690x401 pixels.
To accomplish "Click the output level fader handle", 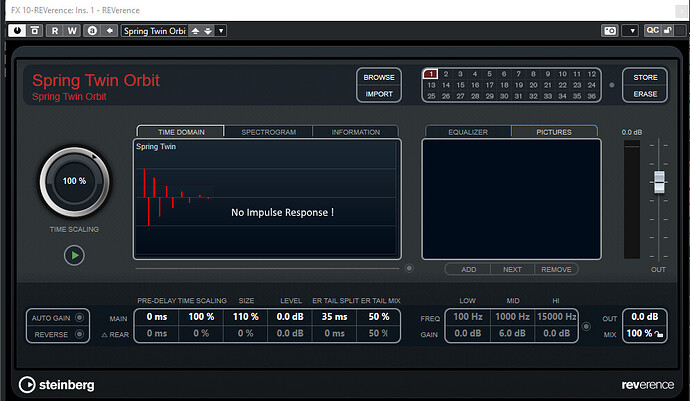I will pos(659,182).
